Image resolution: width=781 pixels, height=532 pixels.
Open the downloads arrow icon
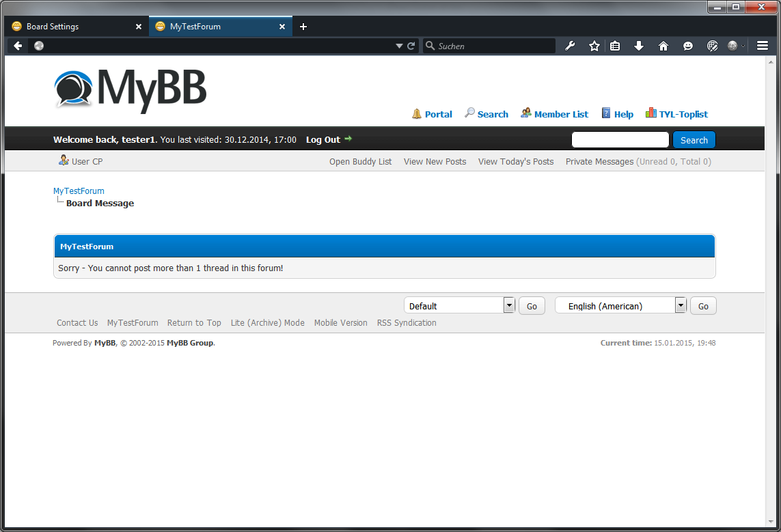coord(639,46)
